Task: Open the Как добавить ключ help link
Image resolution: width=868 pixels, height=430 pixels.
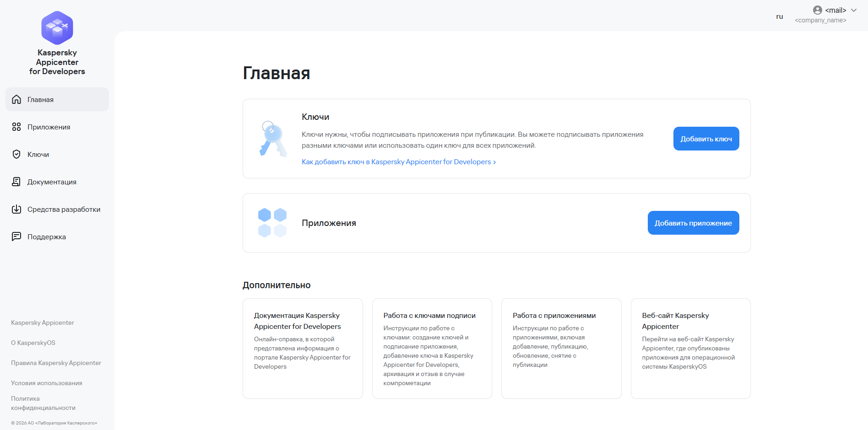Action: coord(398,162)
